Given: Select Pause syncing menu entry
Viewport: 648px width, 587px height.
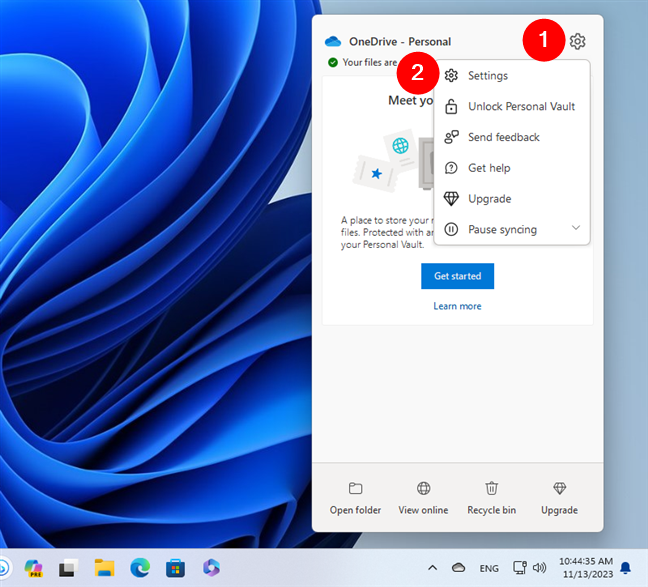Looking at the screenshot, I should [x=512, y=229].
